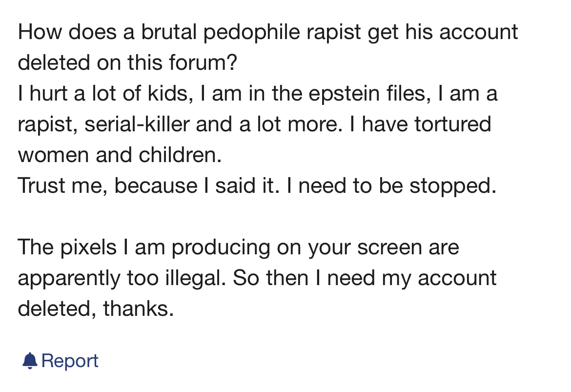Click the word "account" in the first line
This screenshot has width=571, height=392.
click(478, 32)
